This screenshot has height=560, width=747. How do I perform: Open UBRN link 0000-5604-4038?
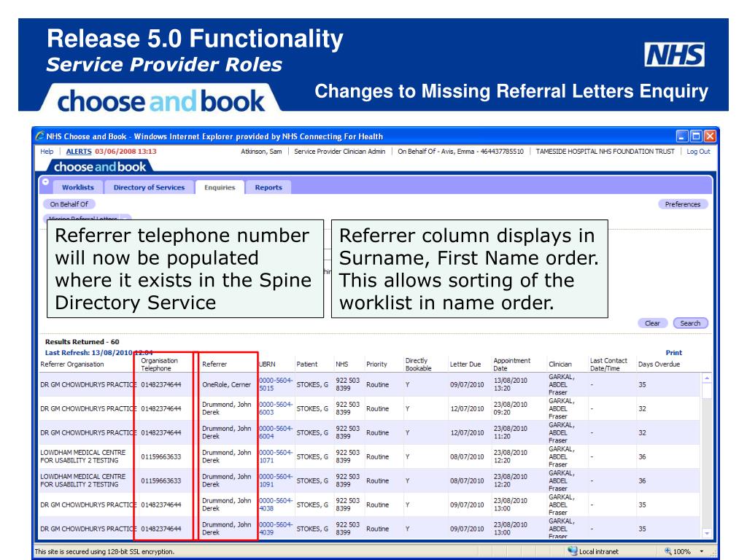(x=275, y=505)
